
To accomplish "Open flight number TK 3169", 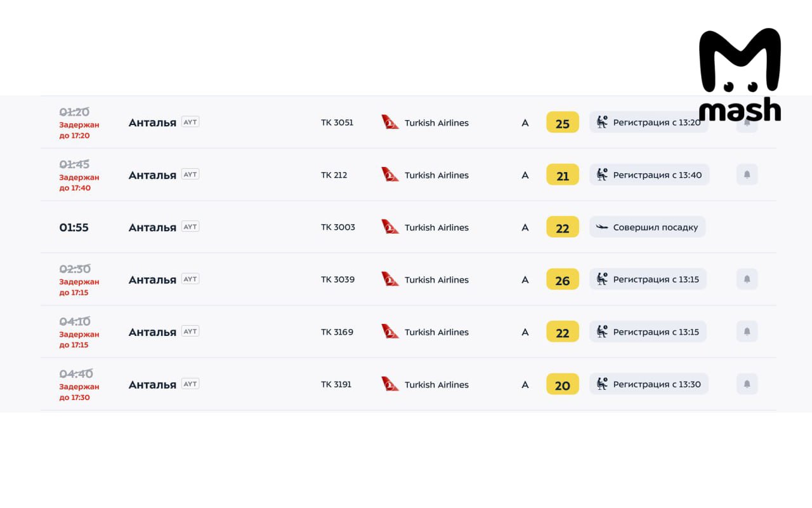I will click(337, 331).
